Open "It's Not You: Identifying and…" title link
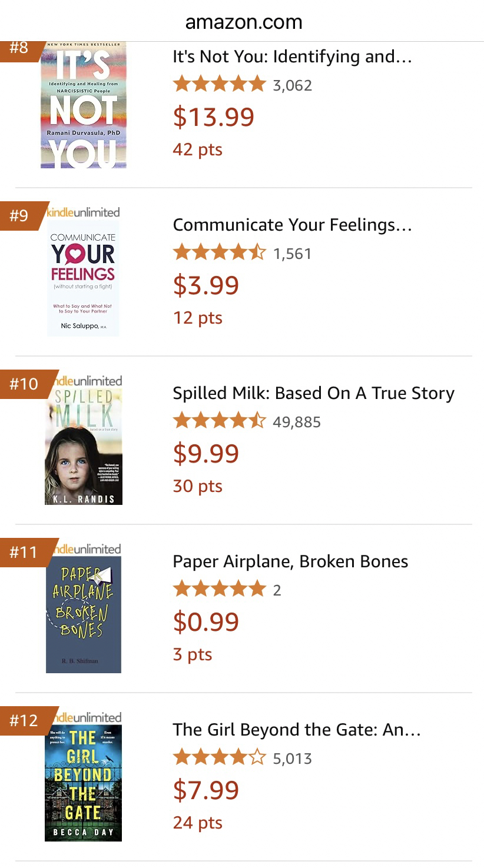The height and width of the screenshot is (868, 484). tap(292, 56)
